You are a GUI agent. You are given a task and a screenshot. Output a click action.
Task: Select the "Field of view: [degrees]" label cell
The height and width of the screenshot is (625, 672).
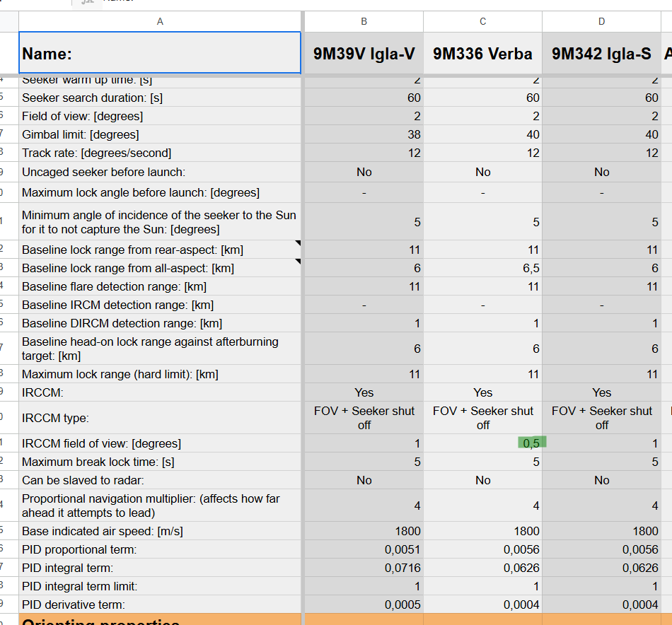pos(160,116)
